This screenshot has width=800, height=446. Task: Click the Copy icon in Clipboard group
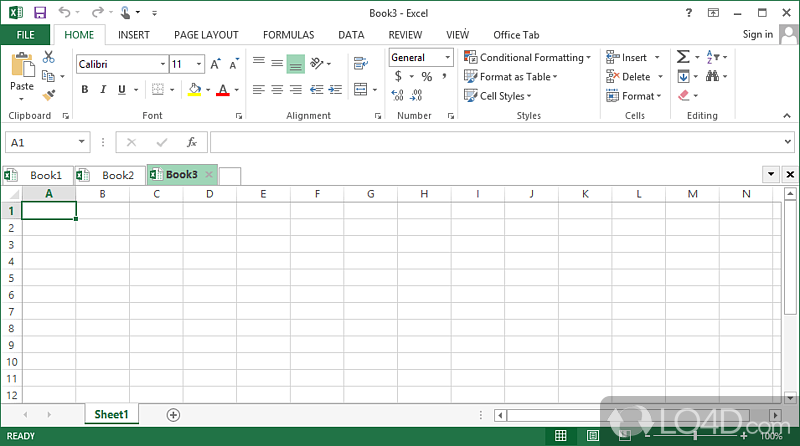48,76
